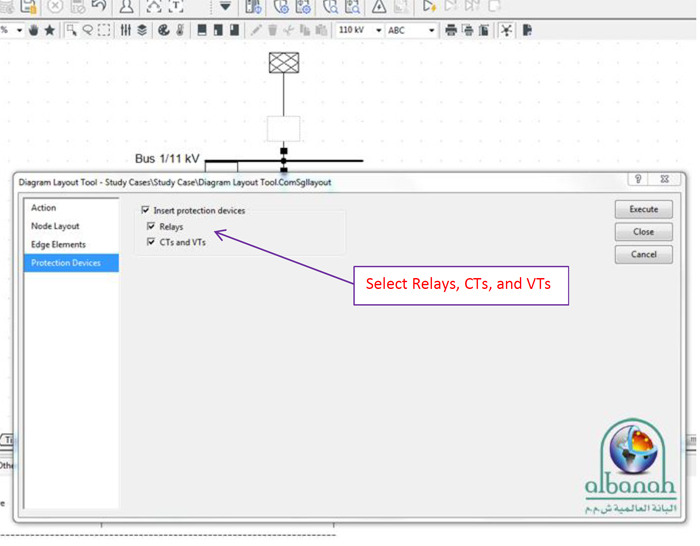This screenshot has height=546, width=700.
Task: Uncheck the Relays checkbox
Action: (152, 227)
